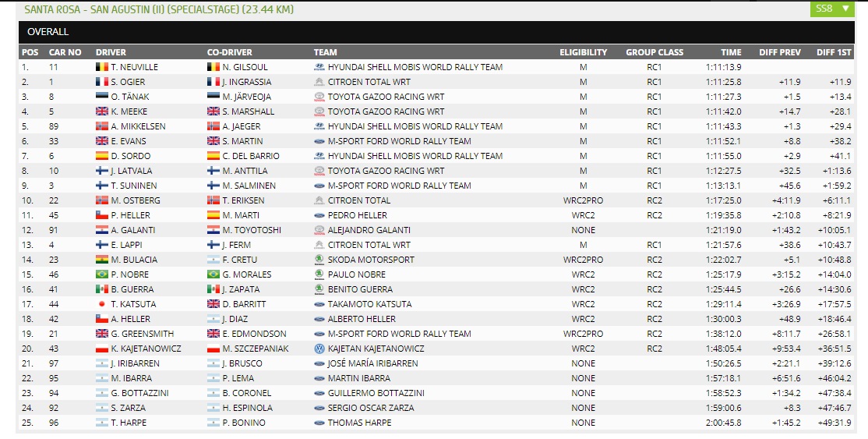The width and height of the screenshot is (868, 439).
Task: Click co-driver name M. SZCZEPANIAK
Action: tap(256, 349)
